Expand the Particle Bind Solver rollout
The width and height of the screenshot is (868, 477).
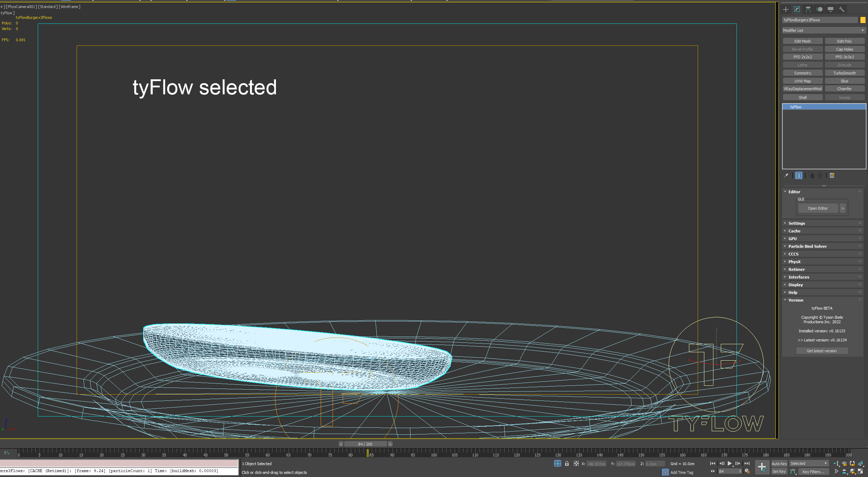[x=807, y=246]
